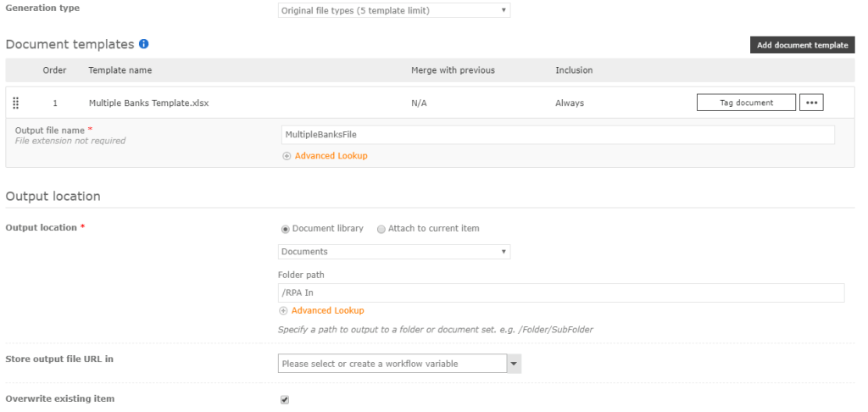Click the info icon beside Document templates
The height and width of the screenshot is (412, 868).
144,44
